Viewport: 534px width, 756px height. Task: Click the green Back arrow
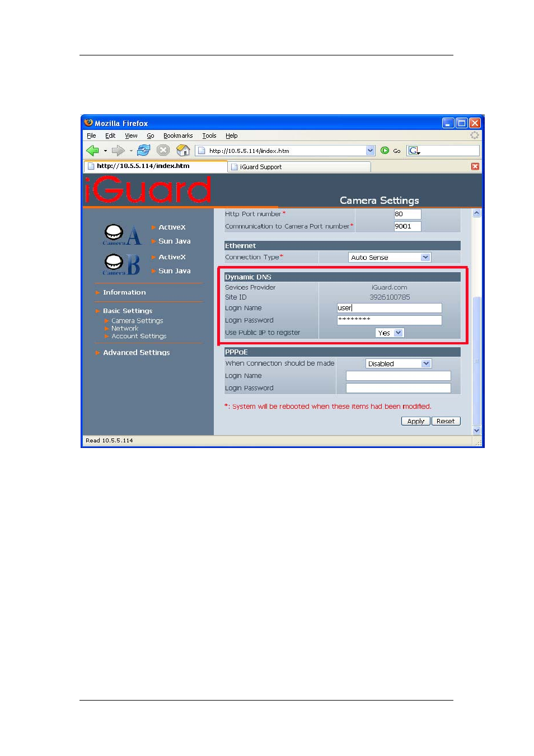coord(92,150)
